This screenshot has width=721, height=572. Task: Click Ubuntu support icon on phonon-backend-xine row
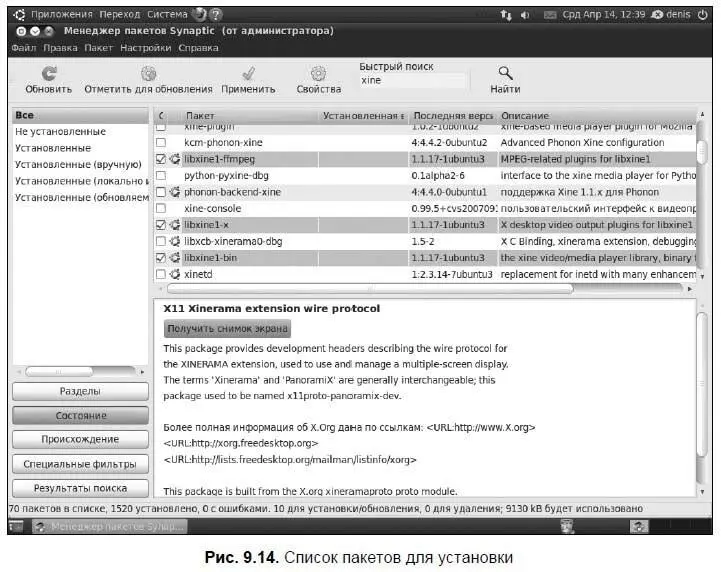pyautogui.click(x=175, y=192)
